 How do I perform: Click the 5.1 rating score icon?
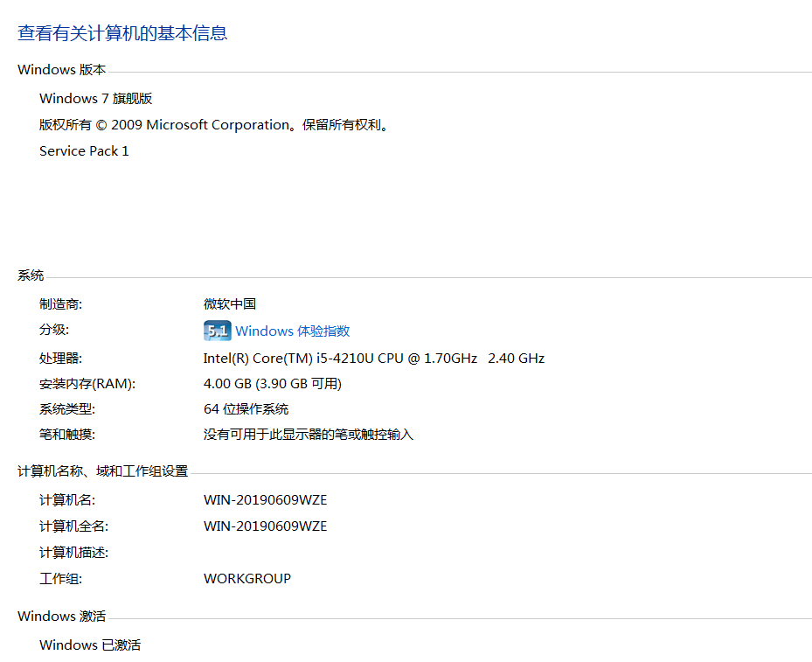click(x=217, y=331)
